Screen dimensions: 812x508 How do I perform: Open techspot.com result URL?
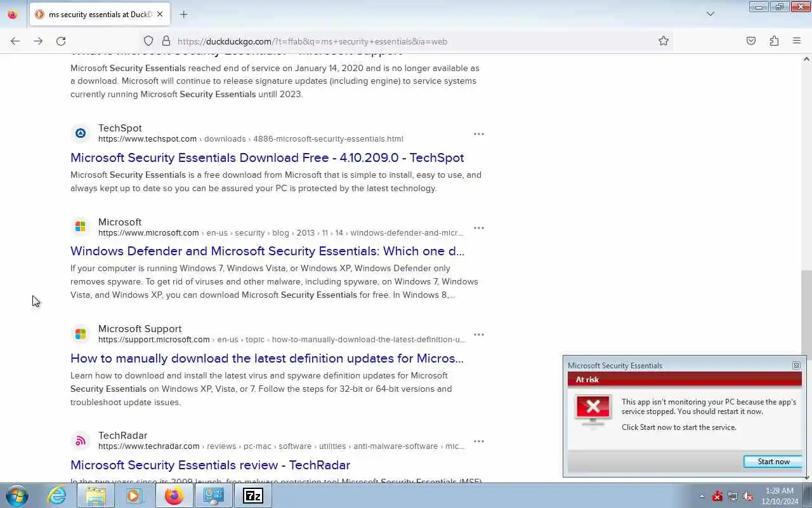click(251, 139)
